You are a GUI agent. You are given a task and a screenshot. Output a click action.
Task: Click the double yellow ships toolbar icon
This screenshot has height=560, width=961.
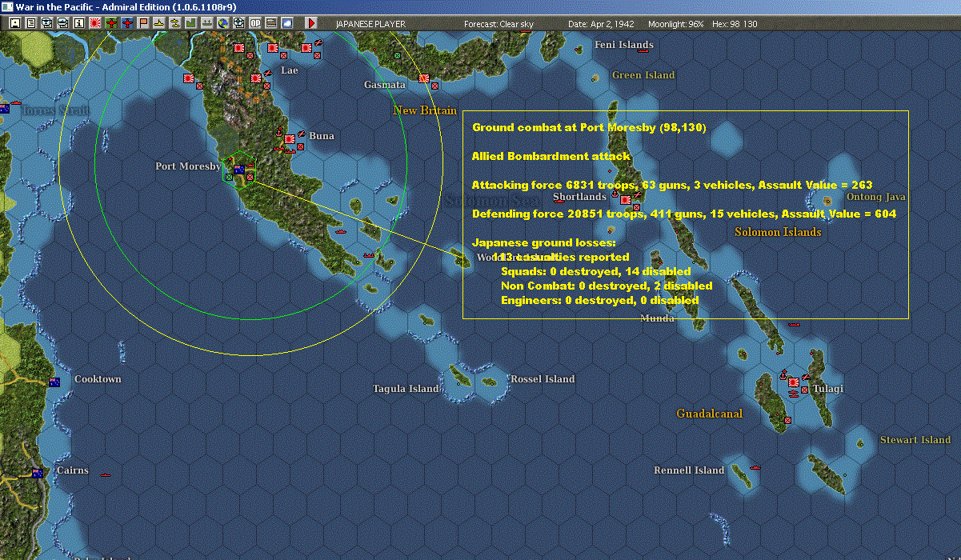174,23
